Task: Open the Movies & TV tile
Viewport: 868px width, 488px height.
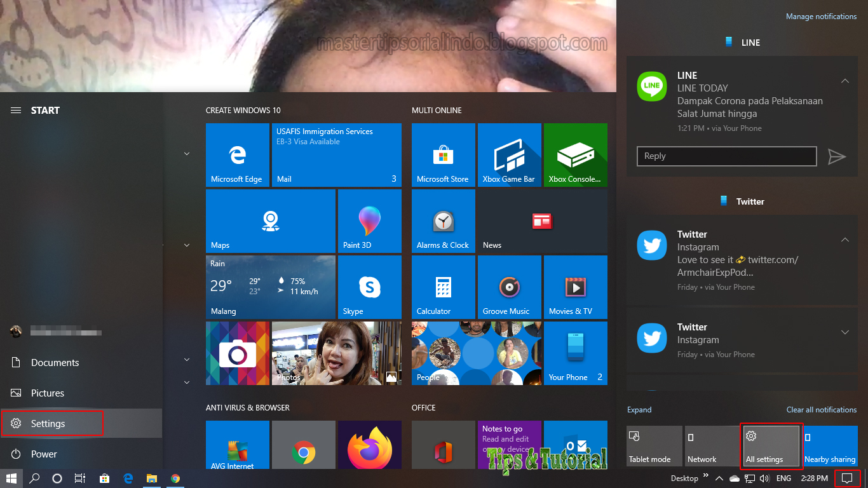Action: click(x=576, y=287)
